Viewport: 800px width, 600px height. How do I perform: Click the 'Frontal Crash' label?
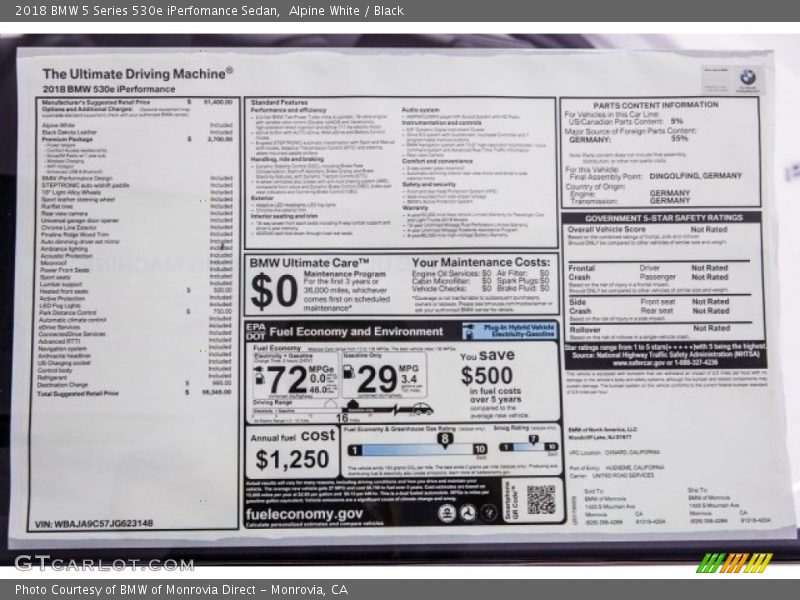pos(582,272)
